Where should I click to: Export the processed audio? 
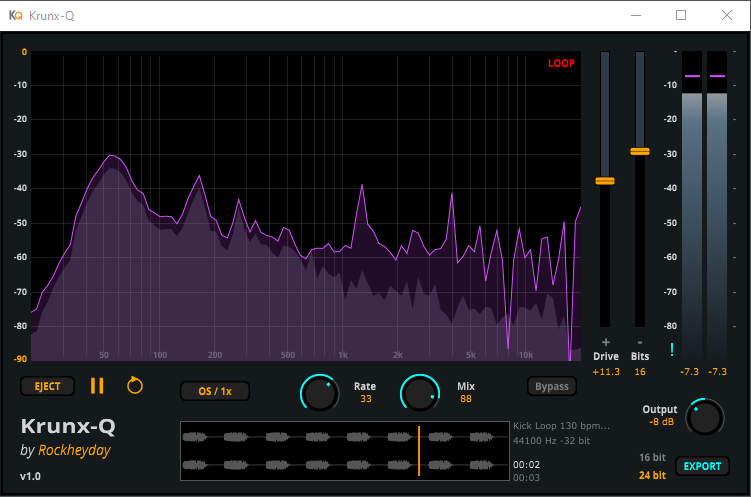[702, 466]
